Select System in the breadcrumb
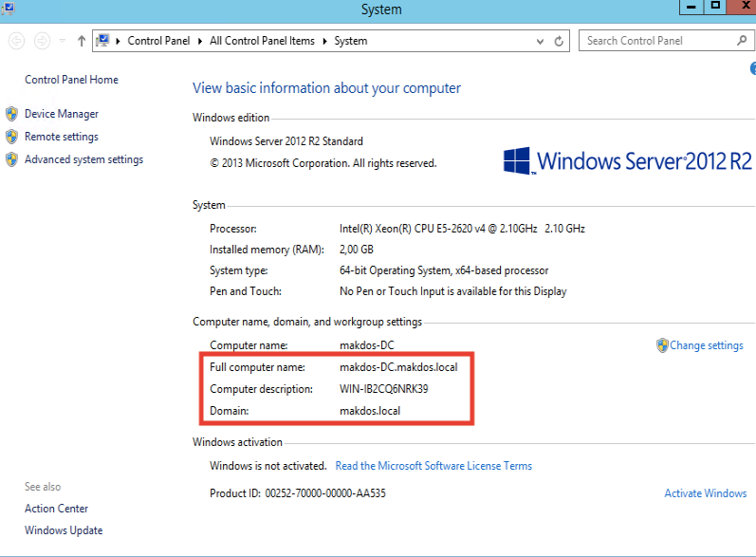This screenshot has height=557, width=756. [351, 41]
